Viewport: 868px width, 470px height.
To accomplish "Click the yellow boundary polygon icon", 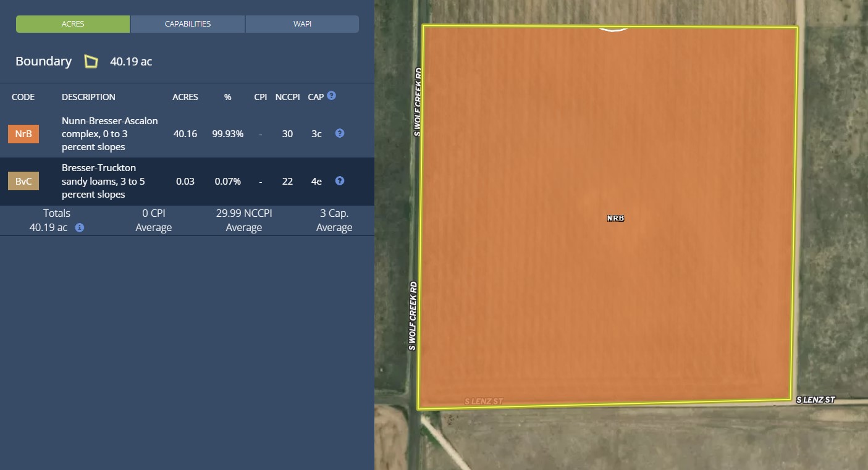I will (x=91, y=61).
